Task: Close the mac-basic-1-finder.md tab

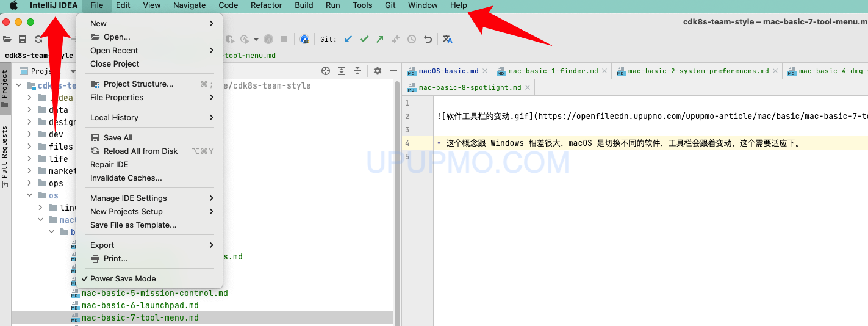Action: point(604,71)
